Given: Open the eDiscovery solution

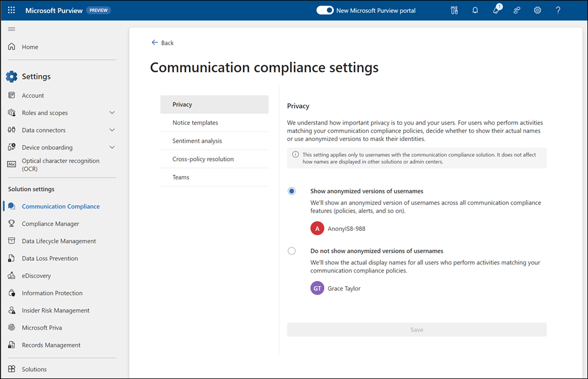Looking at the screenshot, I should point(36,275).
